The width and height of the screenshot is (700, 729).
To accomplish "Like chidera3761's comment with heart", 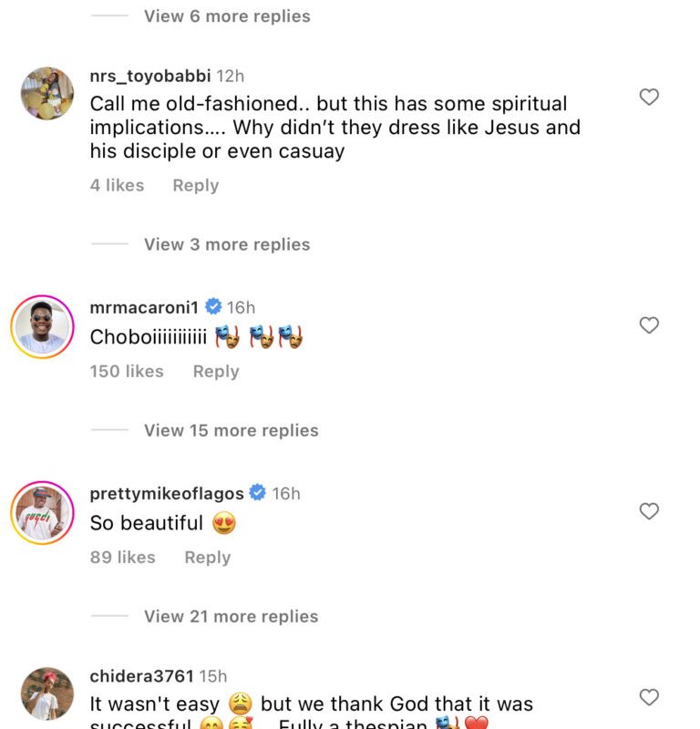I will pos(649,697).
